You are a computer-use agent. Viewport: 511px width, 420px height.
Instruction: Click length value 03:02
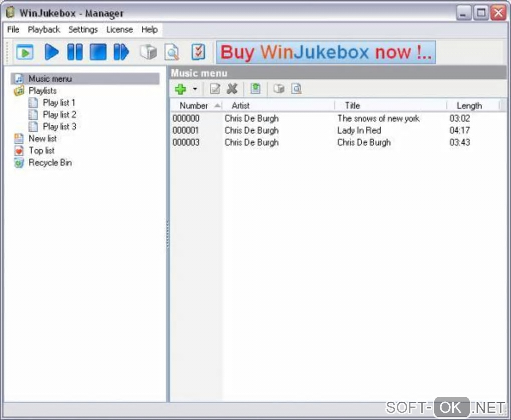460,118
